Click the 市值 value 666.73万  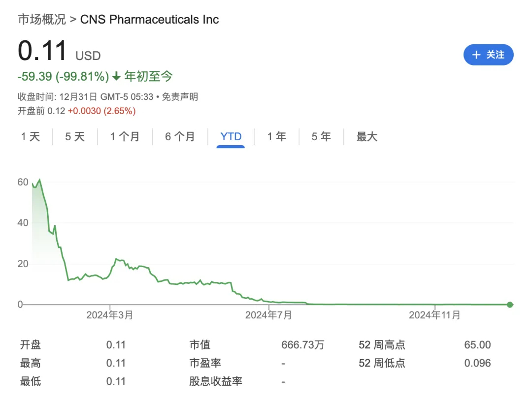(x=302, y=345)
